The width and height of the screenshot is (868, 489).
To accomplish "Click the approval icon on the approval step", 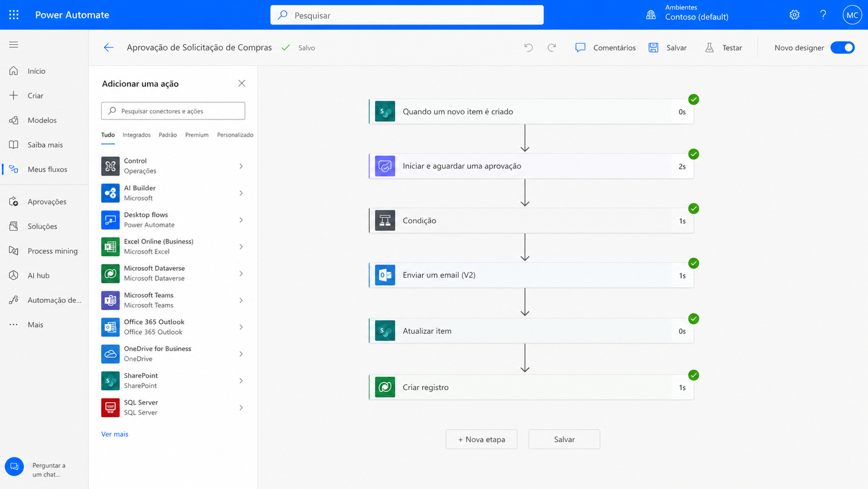I will pos(385,166).
